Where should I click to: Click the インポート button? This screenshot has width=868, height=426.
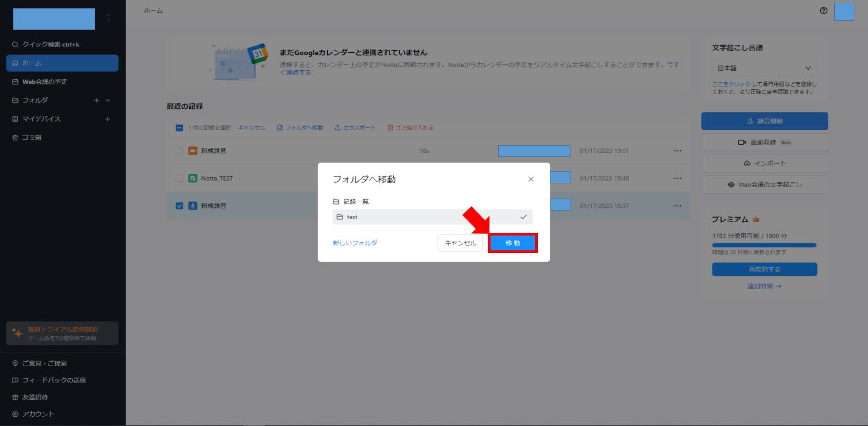[x=764, y=163]
